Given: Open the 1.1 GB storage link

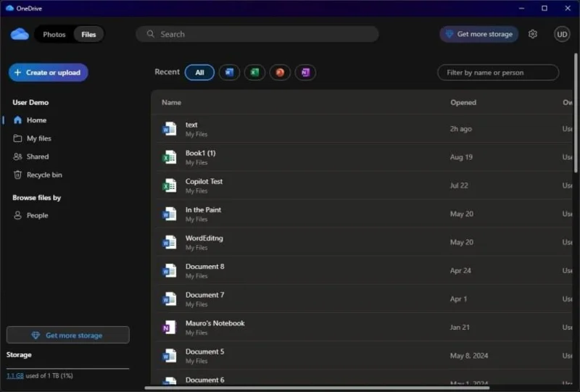Looking at the screenshot, I should click(14, 376).
